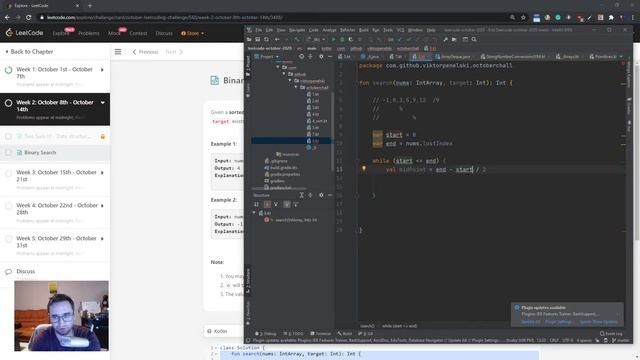
Task: Open Project Structure icon next to the wrench
Action: click(x=454, y=40)
